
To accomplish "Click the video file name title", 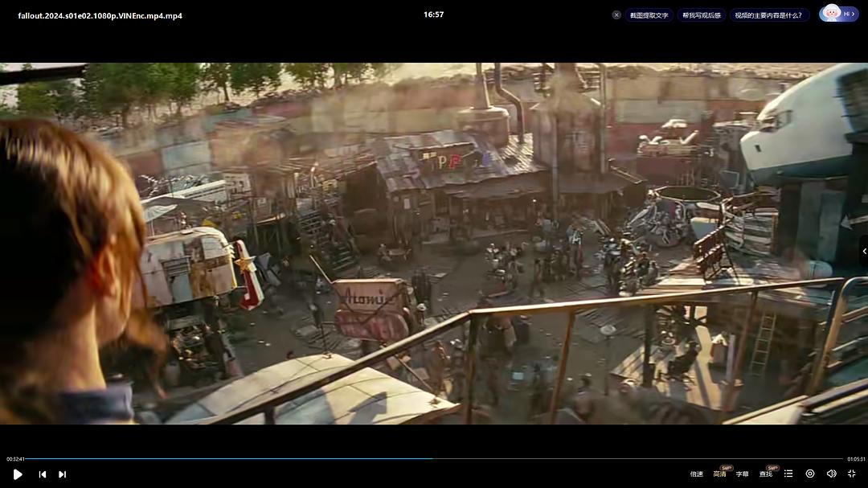I will tap(100, 15).
